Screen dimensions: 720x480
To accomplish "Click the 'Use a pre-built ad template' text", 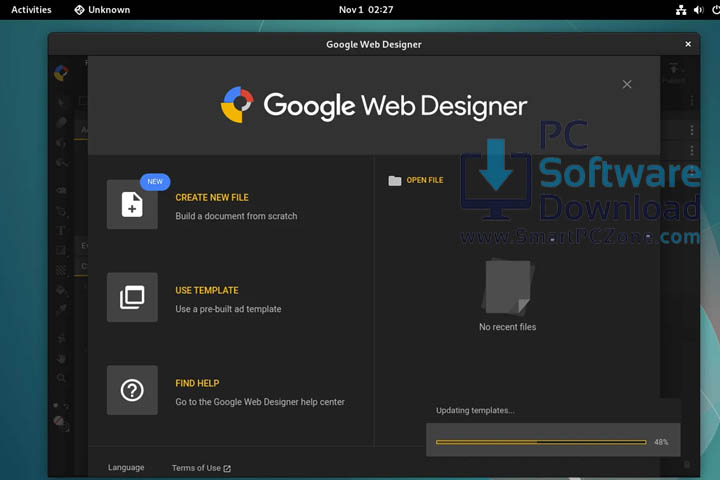I will tap(228, 309).
